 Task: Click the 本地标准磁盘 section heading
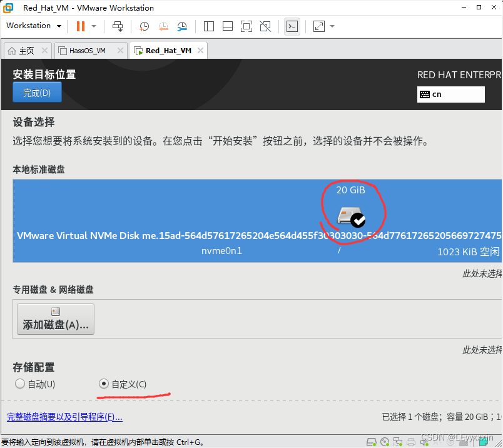pyautogui.click(x=39, y=170)
